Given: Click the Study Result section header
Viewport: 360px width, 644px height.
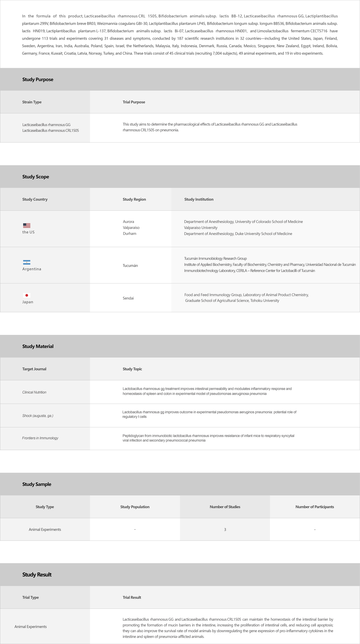Looking at the screenshot, I should 37,575.
